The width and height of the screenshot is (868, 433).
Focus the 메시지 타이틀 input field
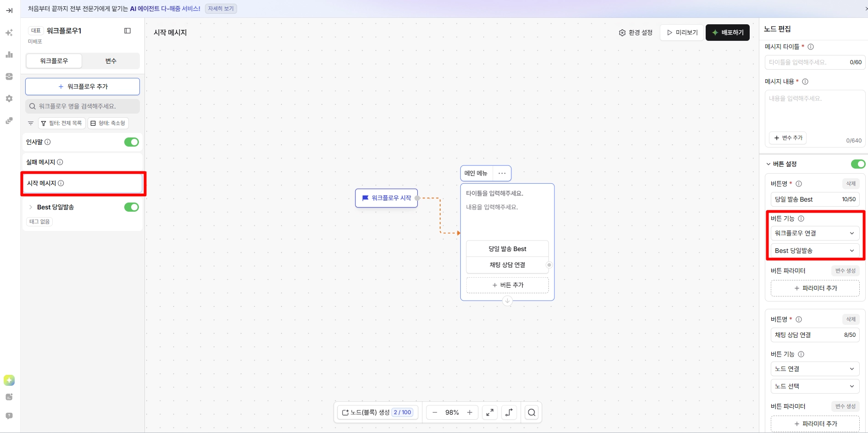point(815,62)
